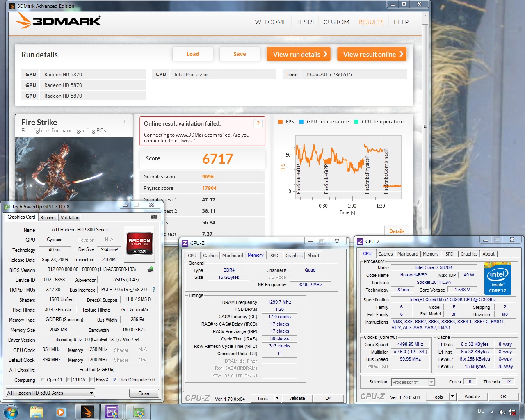Click CPU-Z Memory window title icon
This screenshot has width=525, height=420.
(185, 243)
